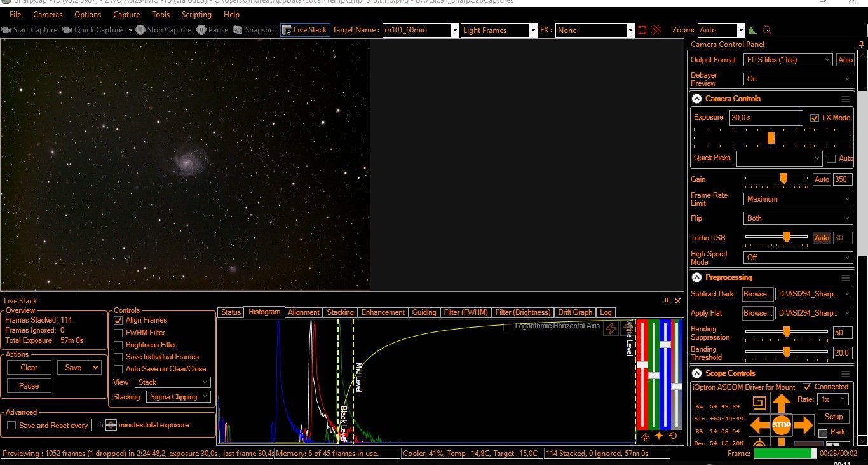868x465 pixels.
Task: Click the Scope Controls Setup button
Action: [834, 417]
